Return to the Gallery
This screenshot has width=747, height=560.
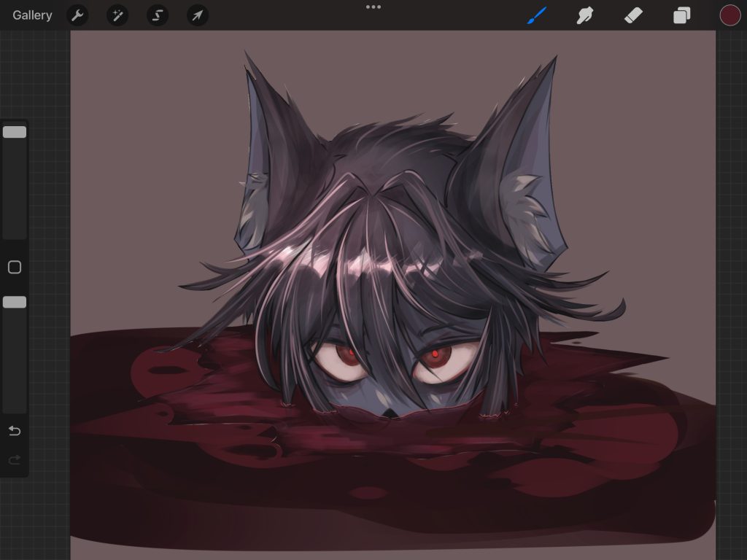(x=32, y=15)
